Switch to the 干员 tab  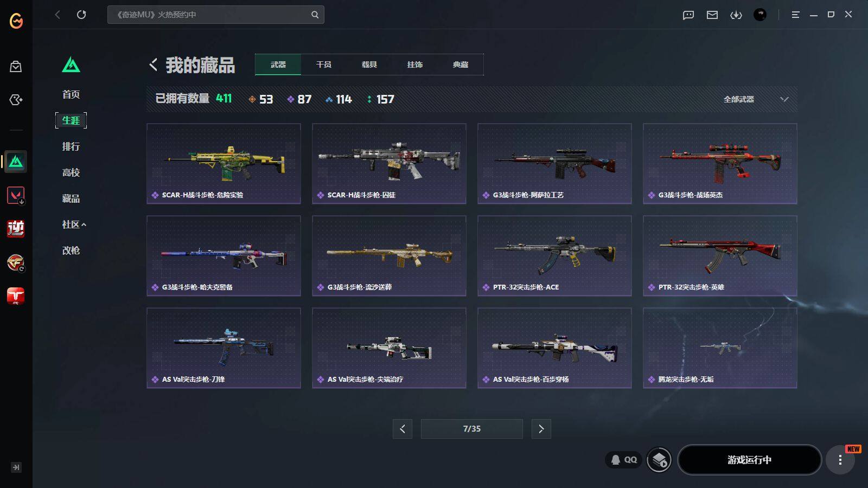click(324, 65)
